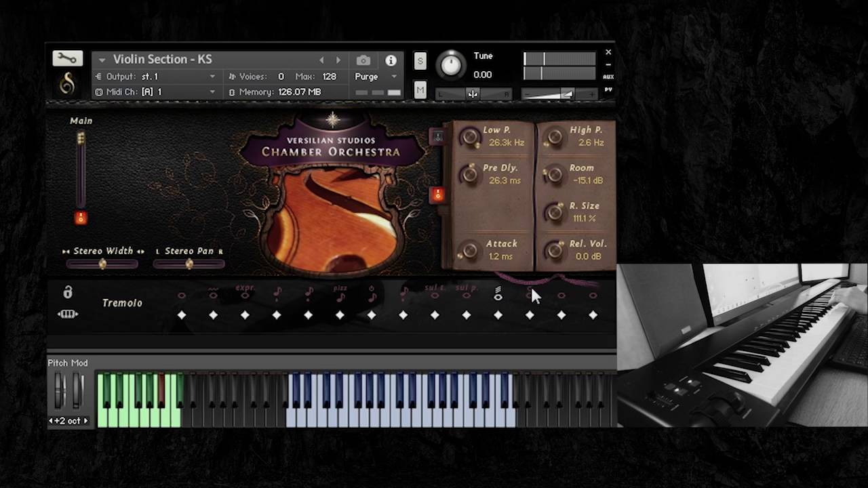Turn the Low P. filter knob

469,138
